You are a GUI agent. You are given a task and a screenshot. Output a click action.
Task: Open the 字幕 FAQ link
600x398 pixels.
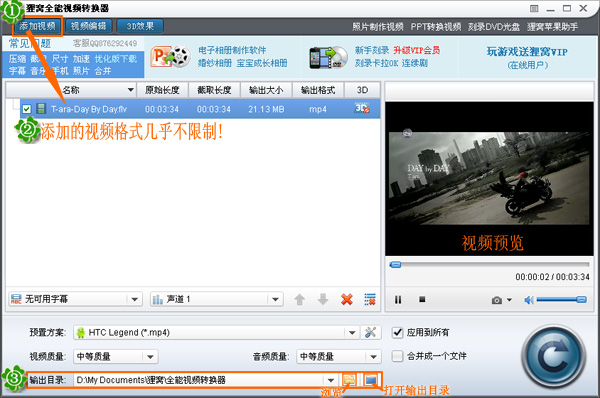18,71
